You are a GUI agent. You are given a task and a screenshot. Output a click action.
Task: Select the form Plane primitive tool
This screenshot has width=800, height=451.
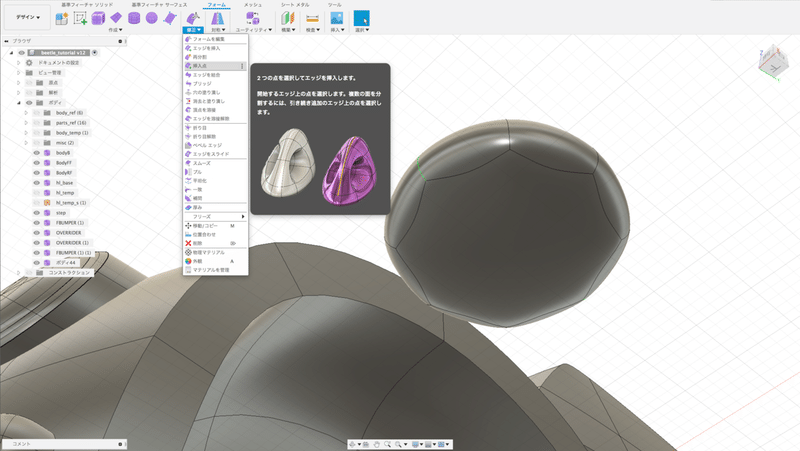(116, 18)
